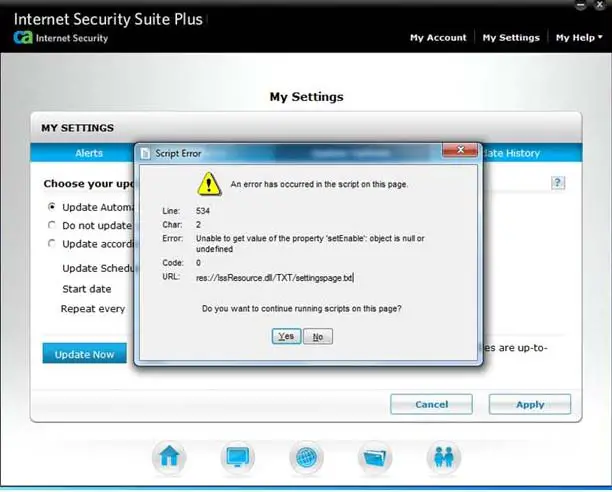Click the Apply button
The height and width of the screenshot is (492, 612).
coord(530,404)
